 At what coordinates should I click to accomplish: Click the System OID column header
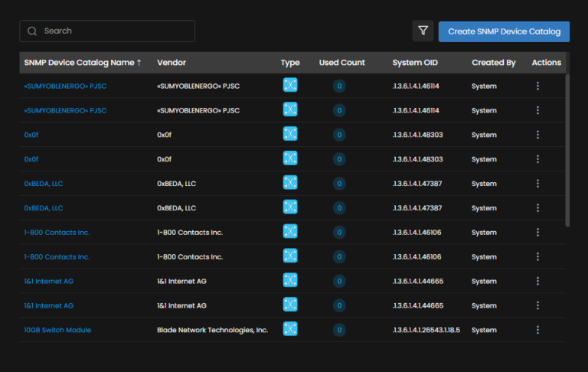pyautogui.click(x=415, y=63)
